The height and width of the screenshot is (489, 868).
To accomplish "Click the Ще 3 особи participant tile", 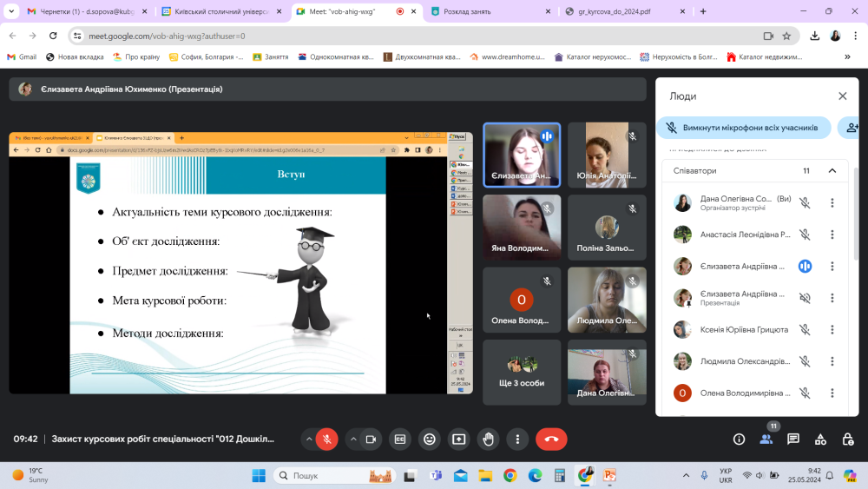I will tap(522, 372).
